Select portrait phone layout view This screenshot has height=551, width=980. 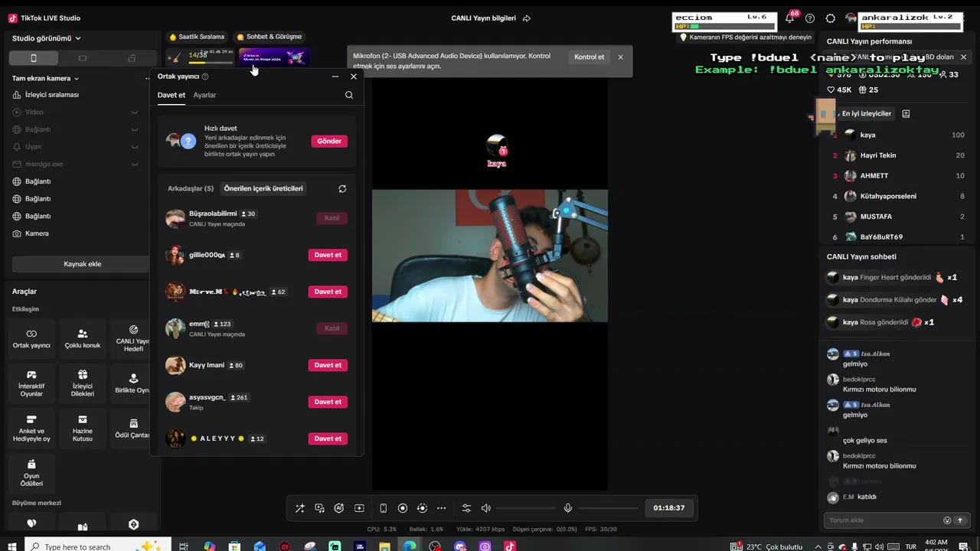(33, 58)
